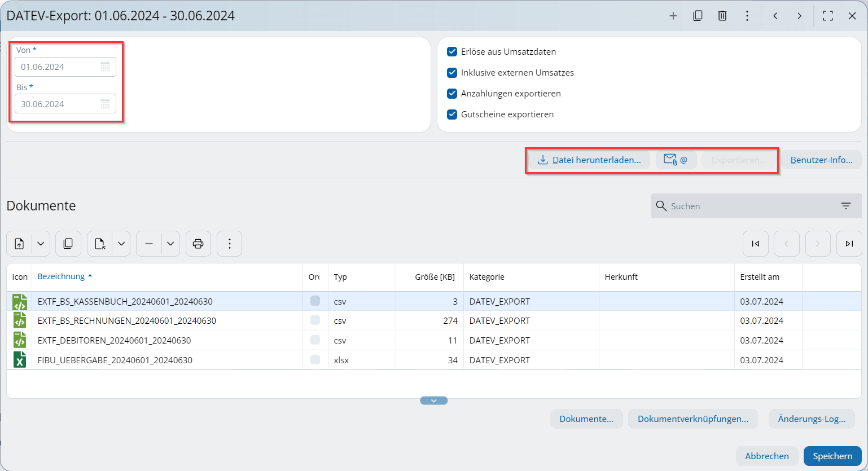868x471 pixels.
Task: Select the row FIBU_UEBERGABE_20240601_20240630
Action: 434,360
